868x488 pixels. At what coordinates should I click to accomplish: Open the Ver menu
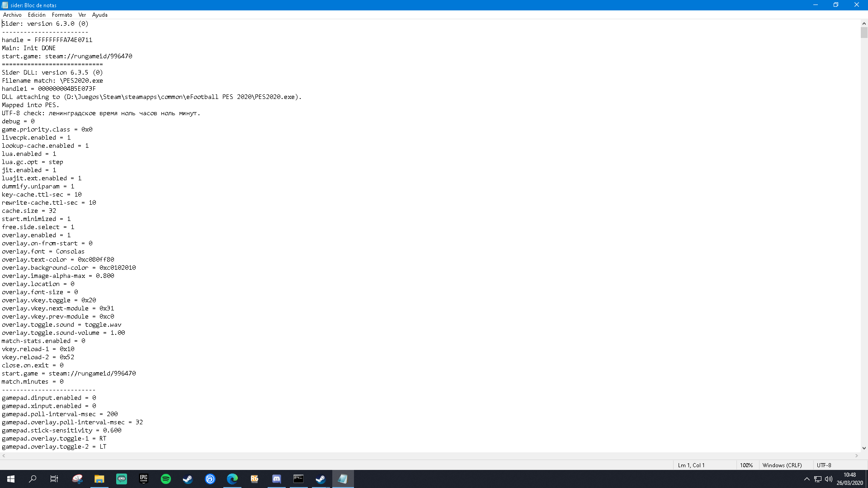click(82, 15)
